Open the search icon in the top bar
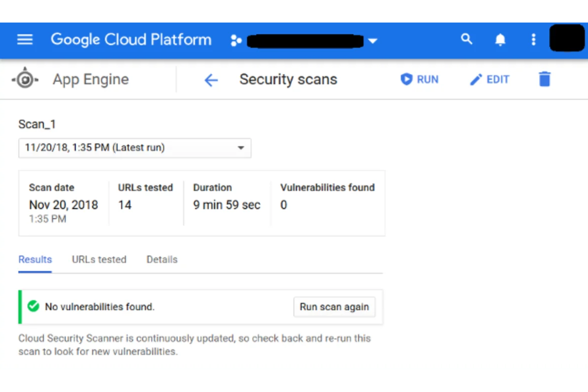 click(x=466, y=39)
